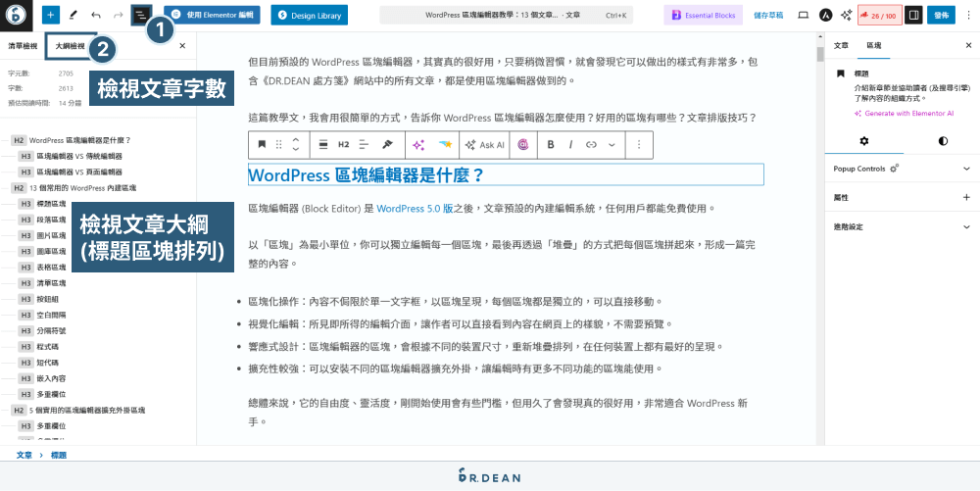Toggle italic formatting
The width and height of the screenshot is (980, 491).
click(570, 144)
